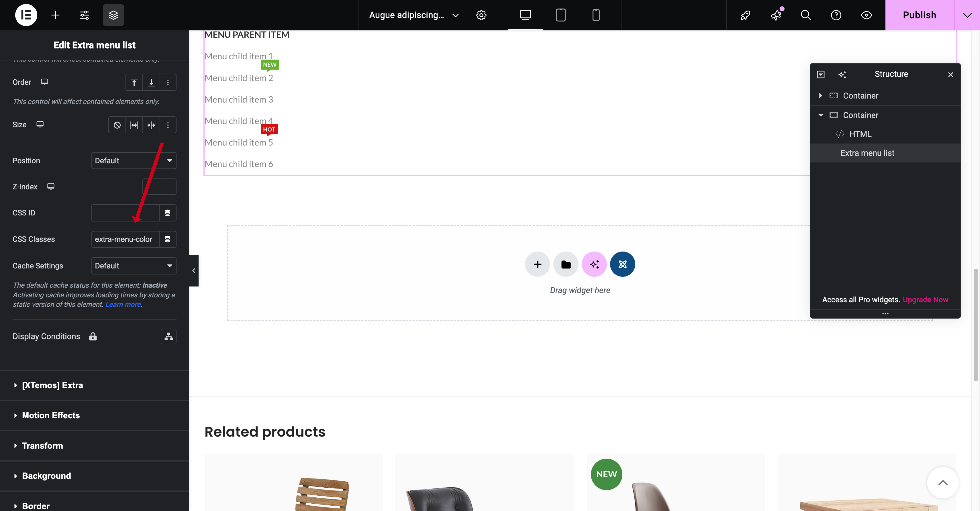Click the scroll to top button
The height and width of the screenshot is (511, 980).
click(943, 483)
